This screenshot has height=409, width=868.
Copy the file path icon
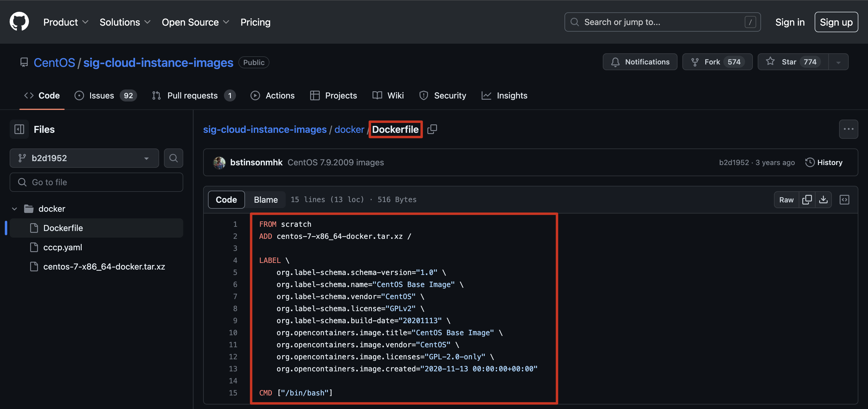click(432, 129)
